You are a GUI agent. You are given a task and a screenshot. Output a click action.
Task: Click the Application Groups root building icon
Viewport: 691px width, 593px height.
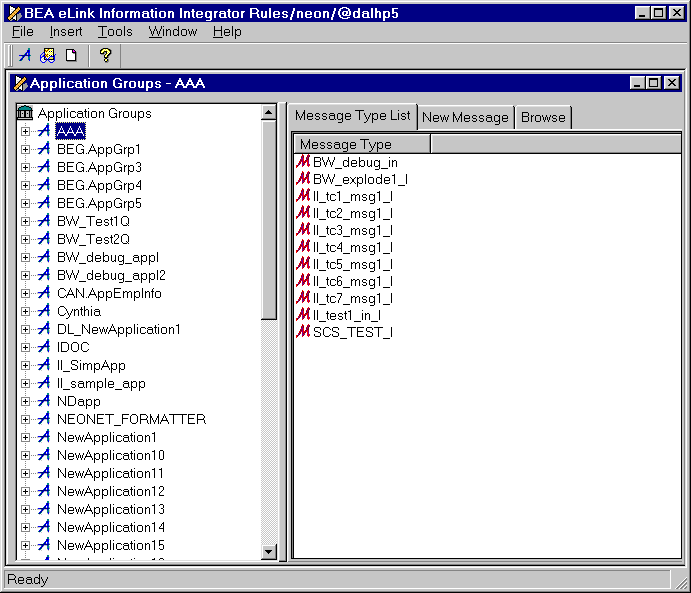click(25, 113)
